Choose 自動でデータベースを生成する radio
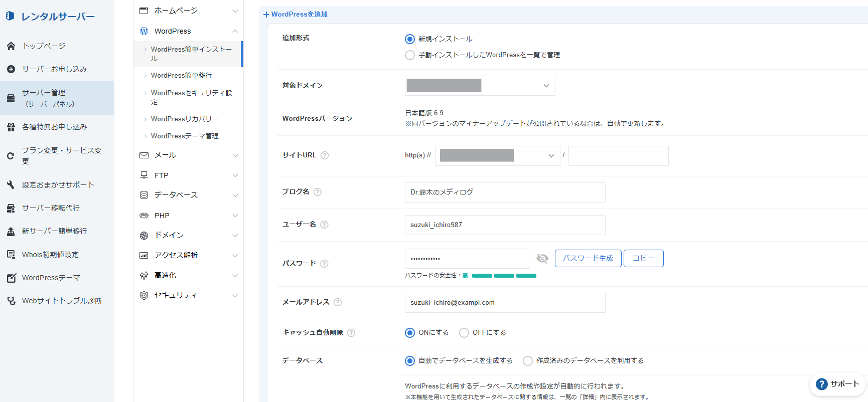Image resolution: width=868 pixels, height=402 pixels. [x=410, y=361]
